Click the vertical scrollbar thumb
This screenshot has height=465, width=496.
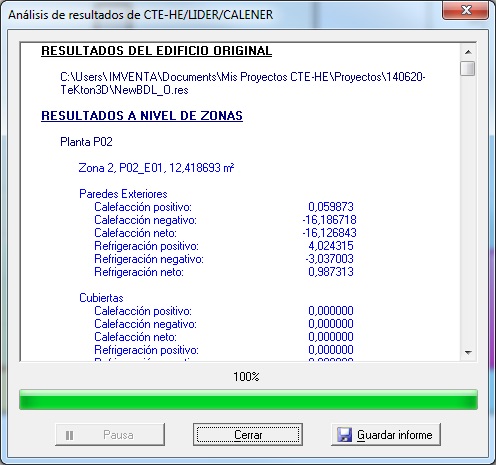point(468,68)
